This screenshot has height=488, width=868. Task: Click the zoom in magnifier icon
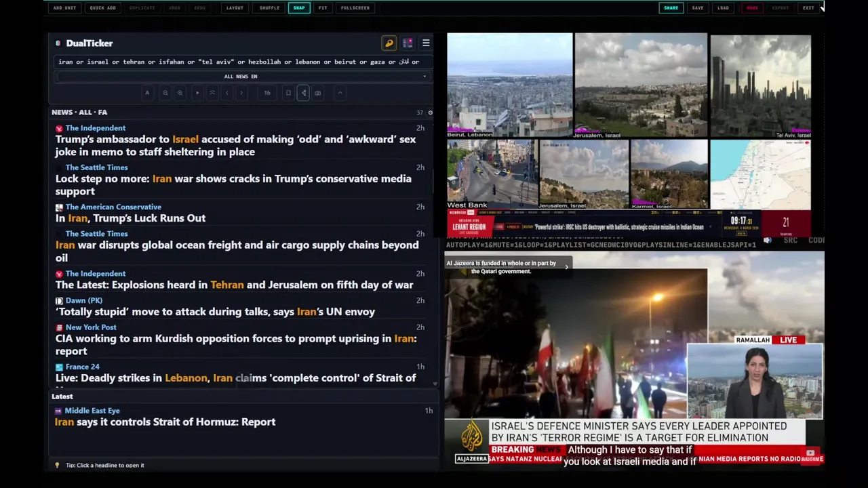point(180,93)
